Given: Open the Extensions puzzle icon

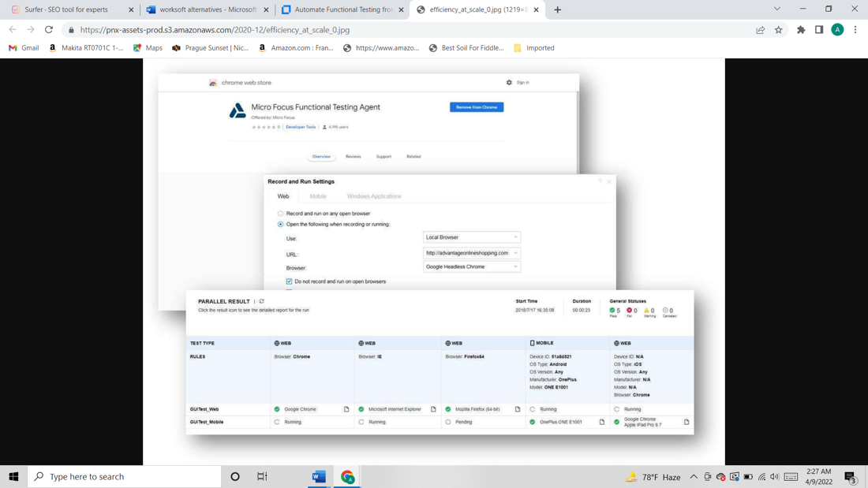Looking at the screenshot, I should click(x=801, y=30).
